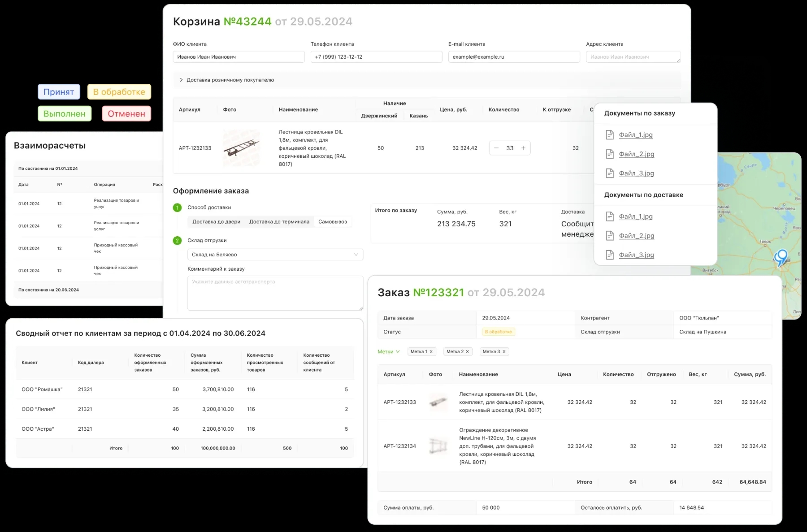This screenshot has height=532, width=807.
Task: Open delivery document link Файл_2.jpg
Action: click(637, 236)
